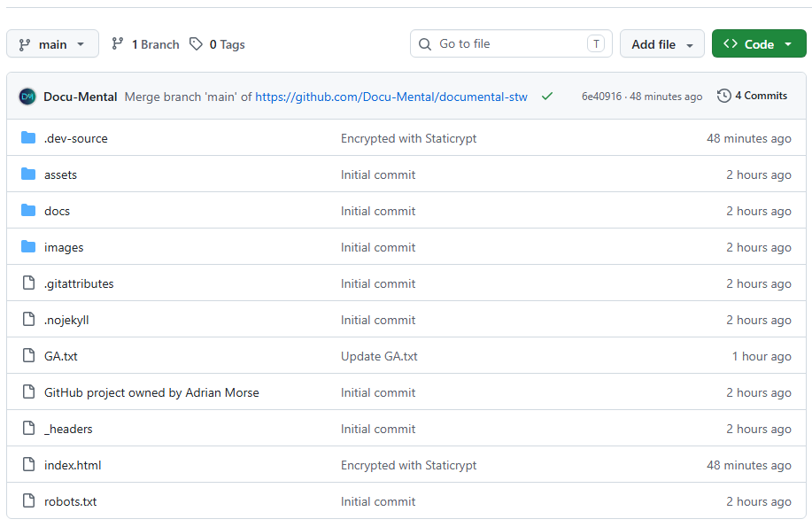Click the branch icon inside main button
This screenshot has width=812, height=527.
pyautogui.click(x=24, y=44)
